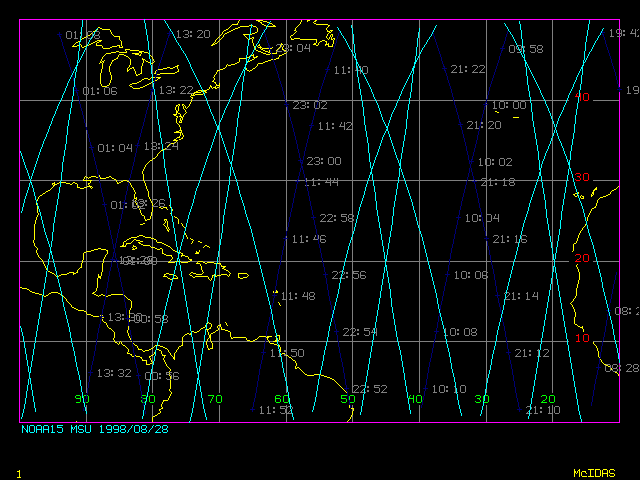Pick the 11:40 time label
This screenshot has width=640, height=480.
[351, 70]
